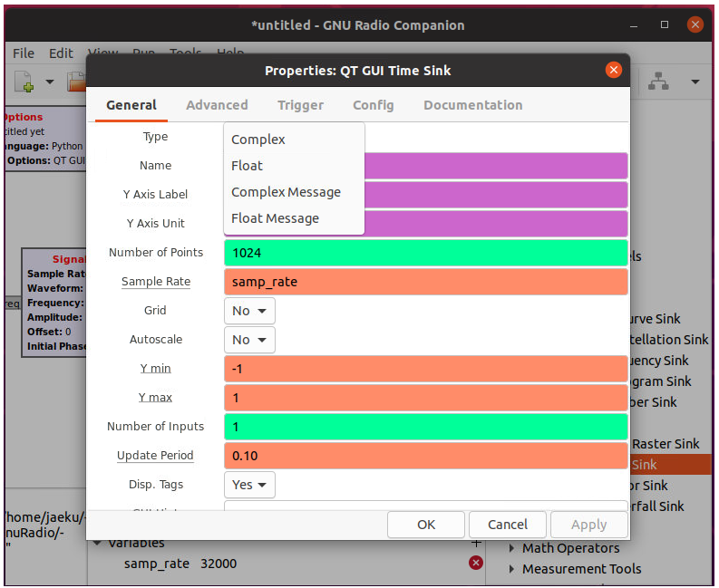Screen dimensions: 719x588
Task: Click the Update Period label
Action: (x=155, y=455)
